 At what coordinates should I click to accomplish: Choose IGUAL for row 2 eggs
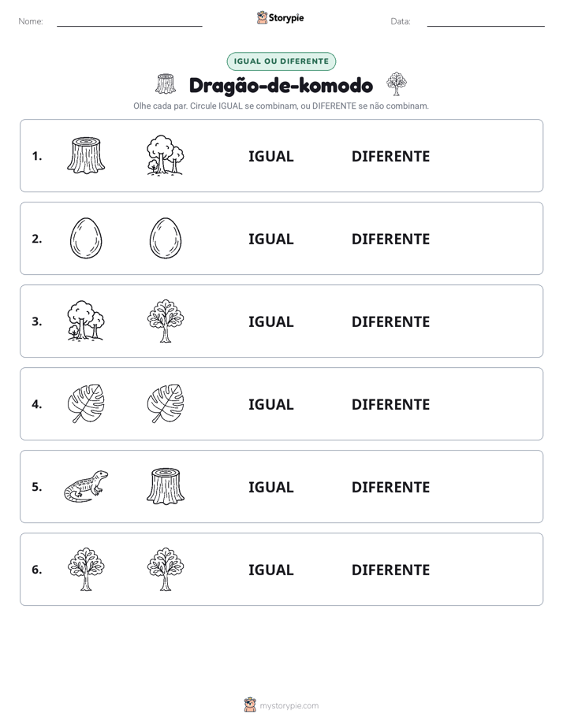270,239
